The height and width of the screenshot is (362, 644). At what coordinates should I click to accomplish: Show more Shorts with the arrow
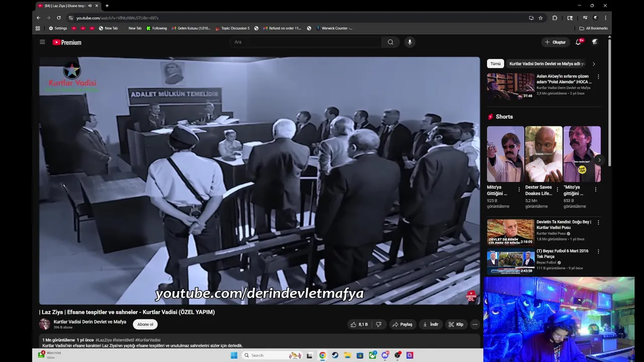point(599,160)
